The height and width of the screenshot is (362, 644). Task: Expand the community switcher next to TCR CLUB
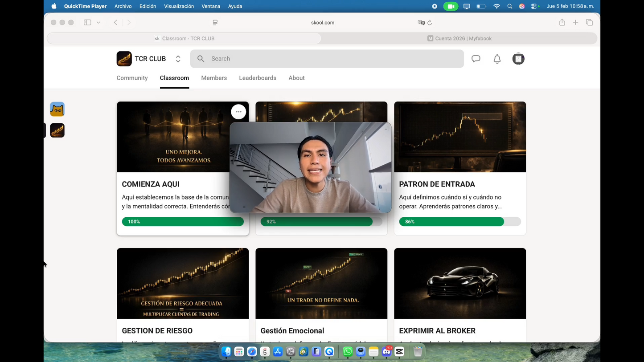(178, 58)
